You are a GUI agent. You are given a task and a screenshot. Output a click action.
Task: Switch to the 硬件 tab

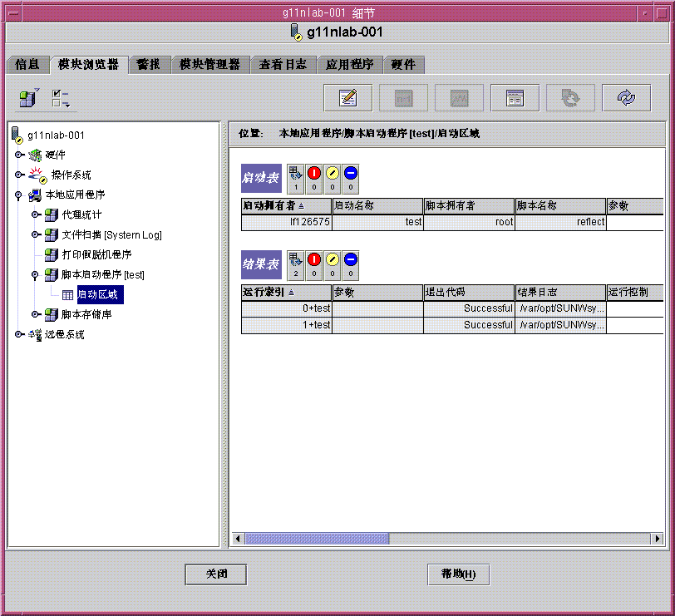click(403, 65)
